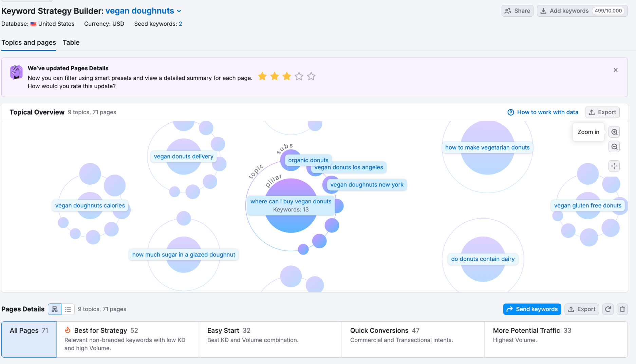The height and width of the screenshot is (364, 636).
Task: Rate the update one star
Action: point(262,76)
